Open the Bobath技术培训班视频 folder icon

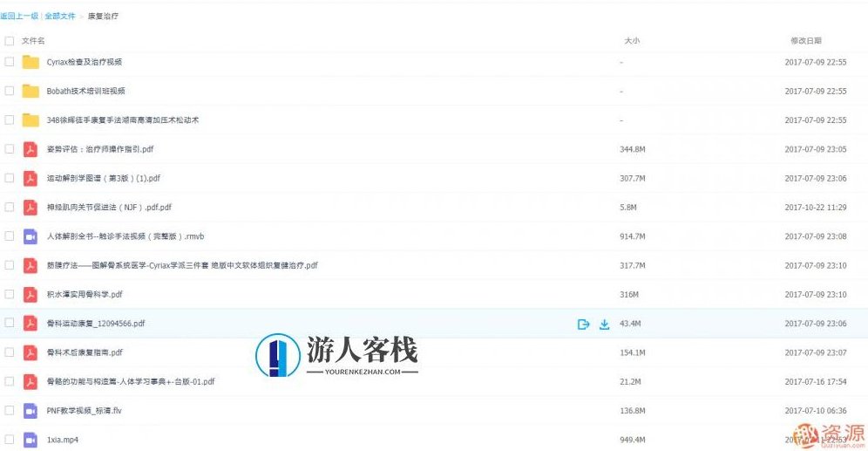tap(31, 91)
